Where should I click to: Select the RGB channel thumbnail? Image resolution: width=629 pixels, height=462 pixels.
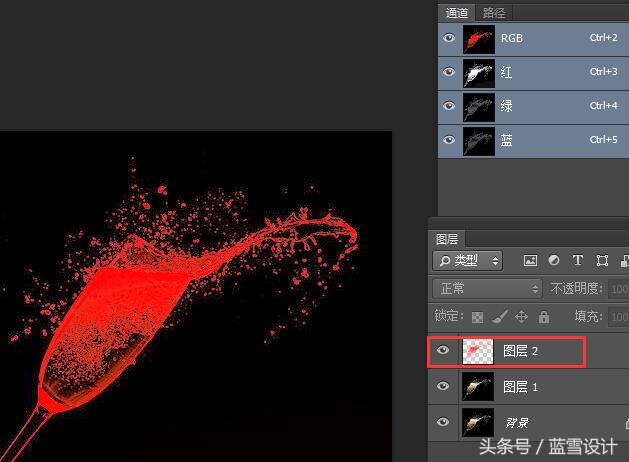click(x=479, y=39)
